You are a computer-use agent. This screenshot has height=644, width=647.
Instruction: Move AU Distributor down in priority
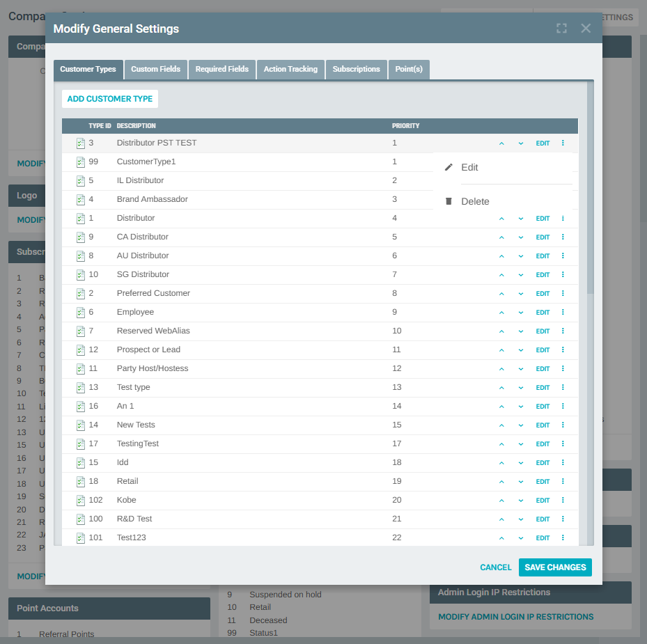pyautogui.click(x=521, y=256)
